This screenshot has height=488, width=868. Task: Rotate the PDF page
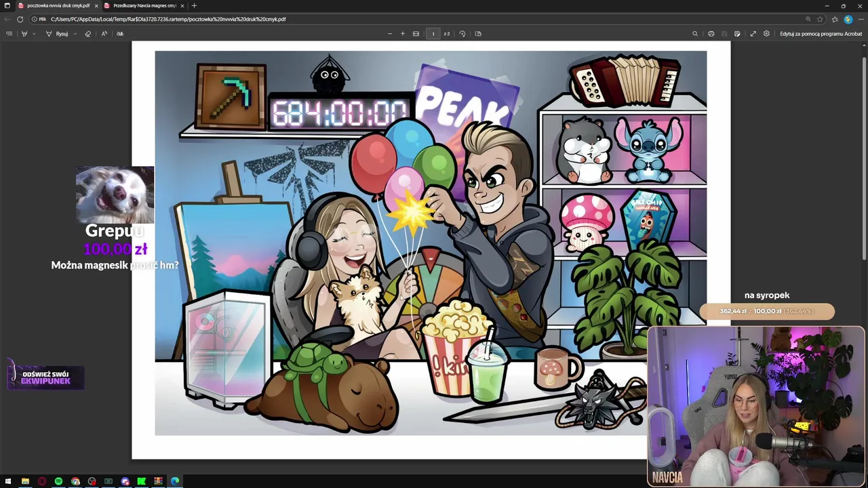point(462,33)
